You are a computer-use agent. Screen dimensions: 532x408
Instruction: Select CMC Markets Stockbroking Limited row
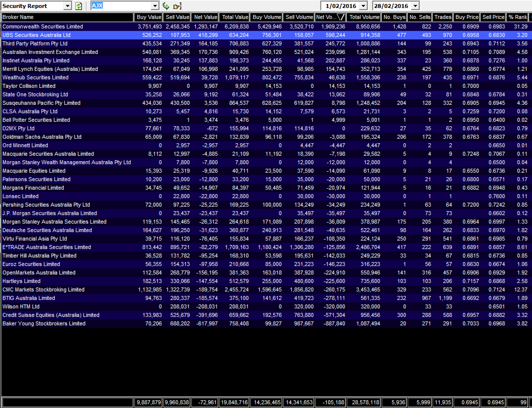click(x=266, y=289)
